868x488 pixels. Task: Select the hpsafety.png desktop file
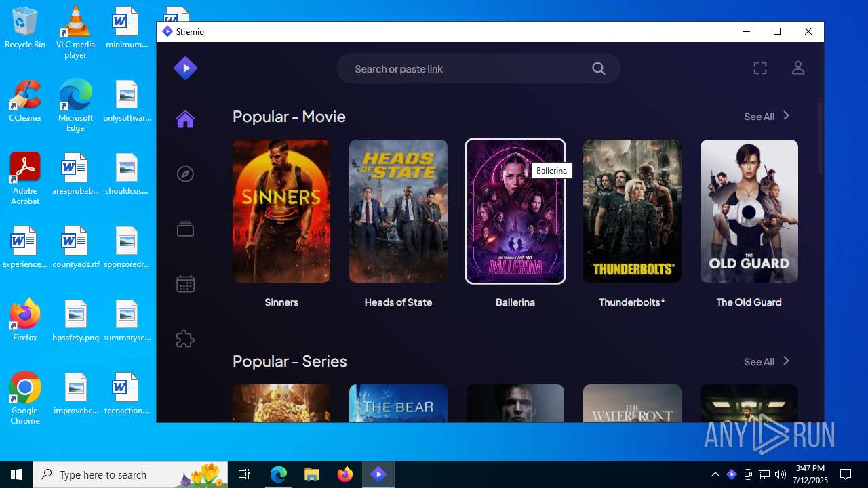[x=75, y=321]
